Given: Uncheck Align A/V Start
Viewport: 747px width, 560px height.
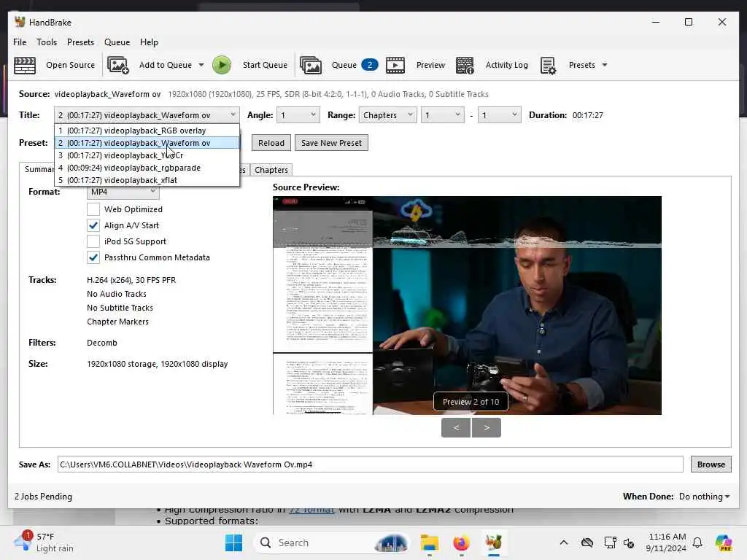Looking at the screenshot, I should tap(93, 225).
